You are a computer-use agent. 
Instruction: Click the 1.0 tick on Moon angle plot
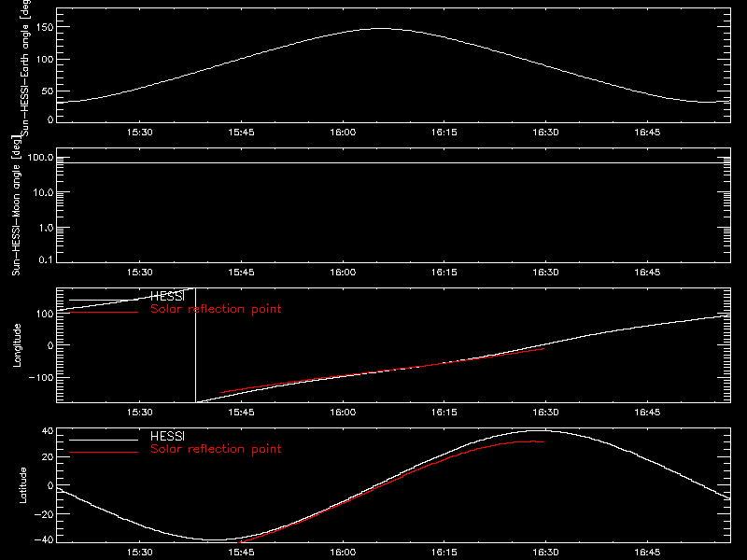pos(46,228)
